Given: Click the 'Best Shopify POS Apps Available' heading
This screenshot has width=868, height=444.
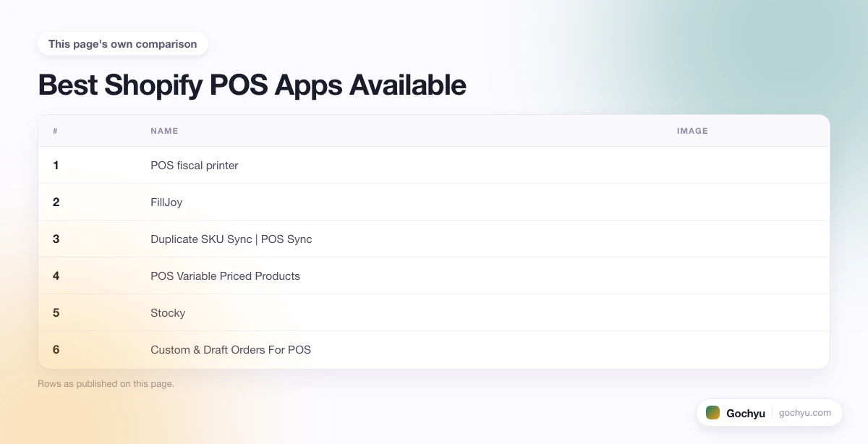Looking at the screenshot, I should pos(252,85).
